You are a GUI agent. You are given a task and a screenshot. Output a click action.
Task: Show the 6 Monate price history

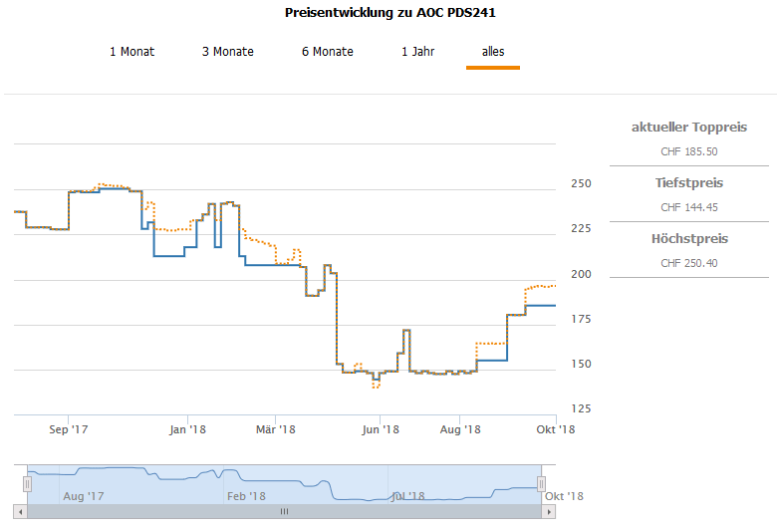click(x=327, y=52)
